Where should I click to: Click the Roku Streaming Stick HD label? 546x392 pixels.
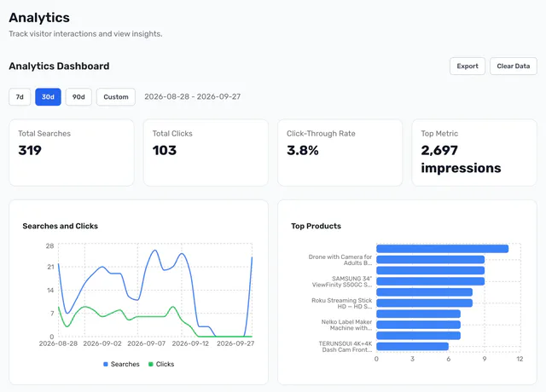(341, 303)
